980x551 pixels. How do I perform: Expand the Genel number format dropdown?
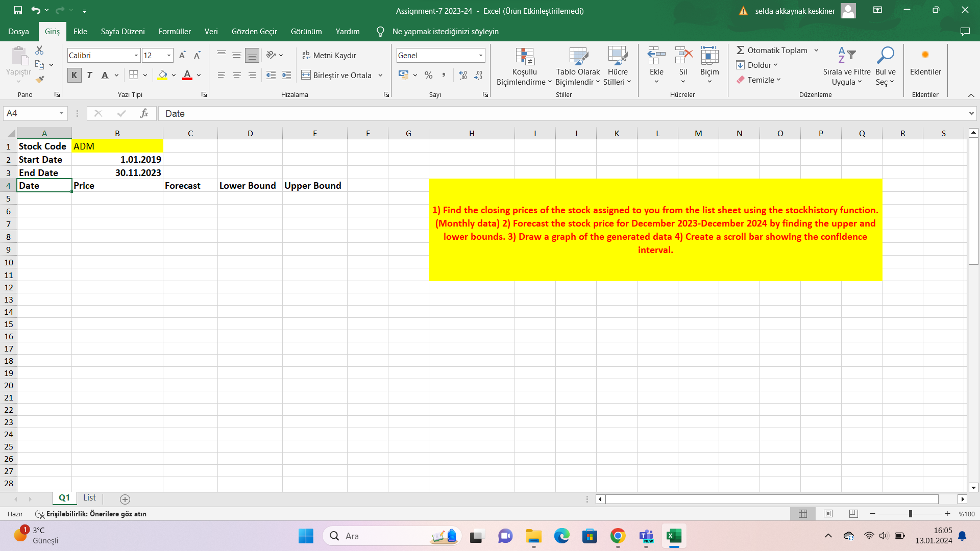coord(480,55)
